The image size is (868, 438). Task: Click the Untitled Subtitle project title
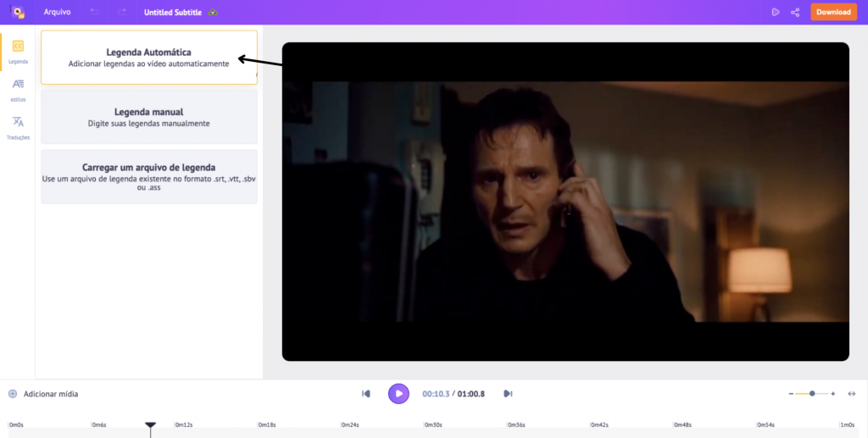pyautogui.click(x=173, y=12)
